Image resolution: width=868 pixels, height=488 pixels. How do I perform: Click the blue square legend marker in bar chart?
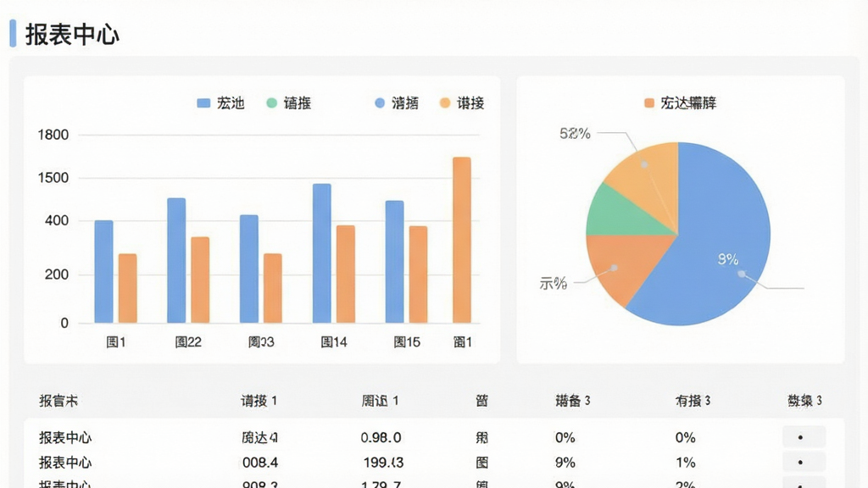(x=203, y=103)
